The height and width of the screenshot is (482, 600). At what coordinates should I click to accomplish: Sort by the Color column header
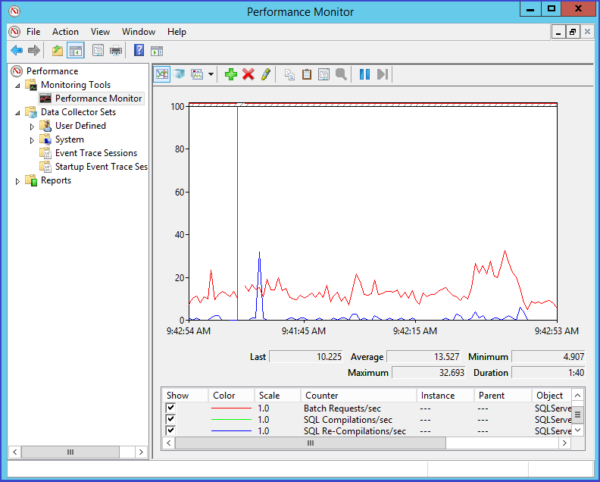coord(231,395)
